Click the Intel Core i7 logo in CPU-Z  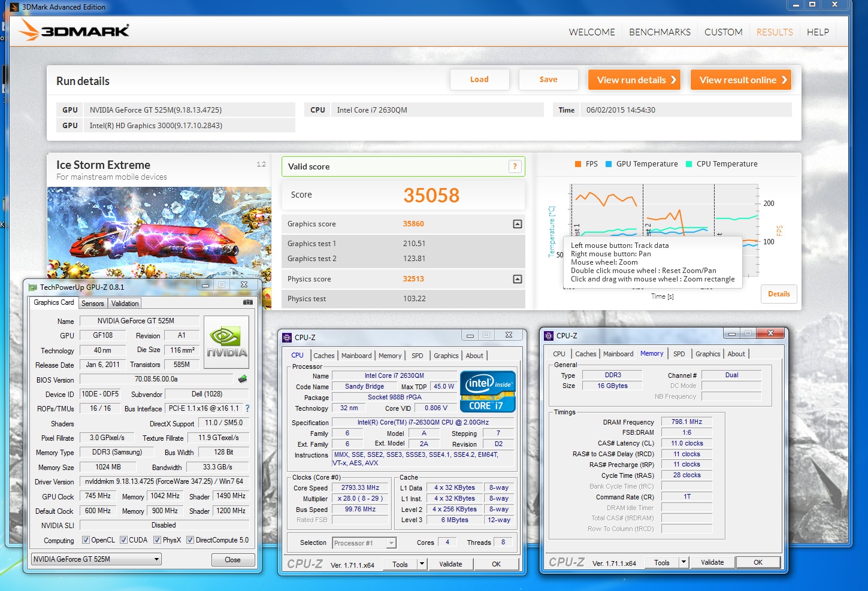pos(488,392)
